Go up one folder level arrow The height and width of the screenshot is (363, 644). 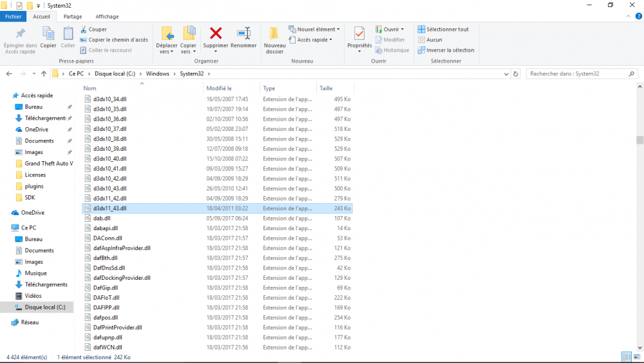tap(44, 74)
